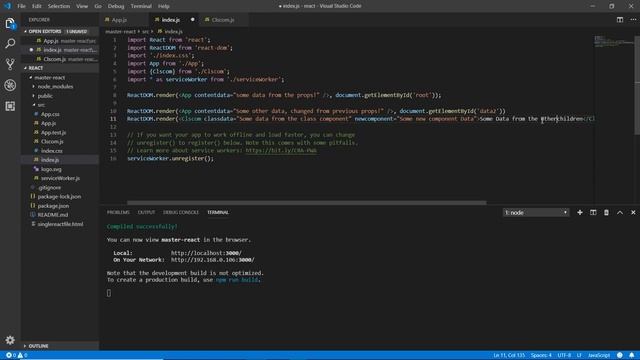Switch to the Clscom.js editor tab
640x360 pixels.
click(223, 20)
